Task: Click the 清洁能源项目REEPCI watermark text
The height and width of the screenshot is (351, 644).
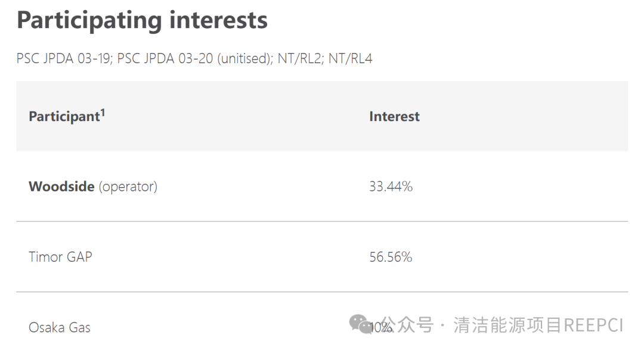Action: (x=538, y=325)
